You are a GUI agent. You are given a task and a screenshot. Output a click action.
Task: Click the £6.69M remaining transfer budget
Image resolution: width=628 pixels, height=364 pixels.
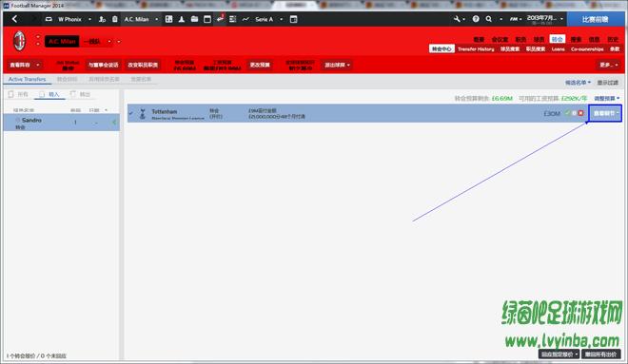[x=501, y=99]
